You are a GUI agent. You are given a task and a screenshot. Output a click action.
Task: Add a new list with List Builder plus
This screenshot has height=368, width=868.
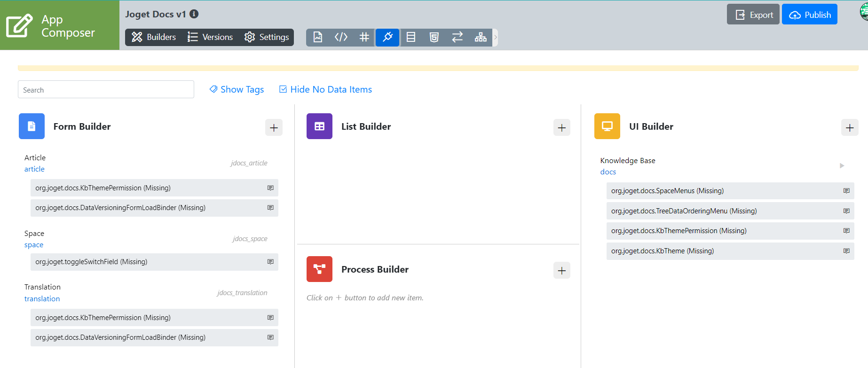tap(561, 127)
